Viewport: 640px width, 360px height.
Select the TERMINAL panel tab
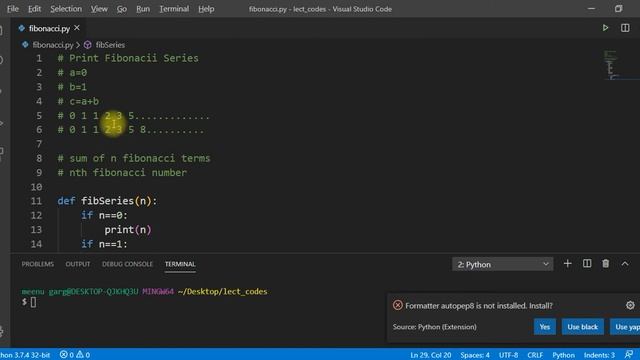(x=180, y=264)
